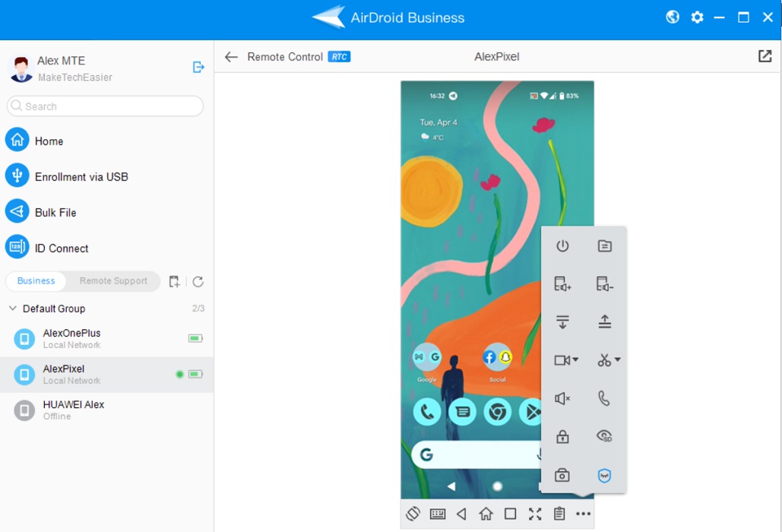Rotate the remote device screen
This screenshot has height=532, width=782.
coord(413,514)
